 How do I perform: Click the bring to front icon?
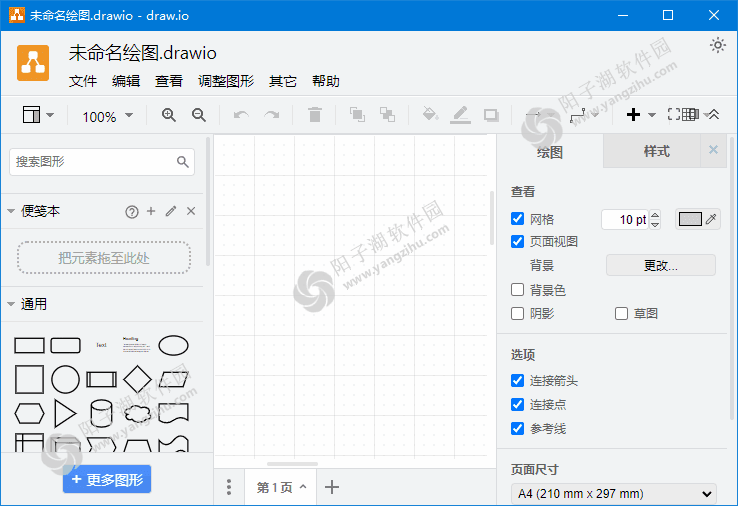pyautogui.click(x=357, y=115)
